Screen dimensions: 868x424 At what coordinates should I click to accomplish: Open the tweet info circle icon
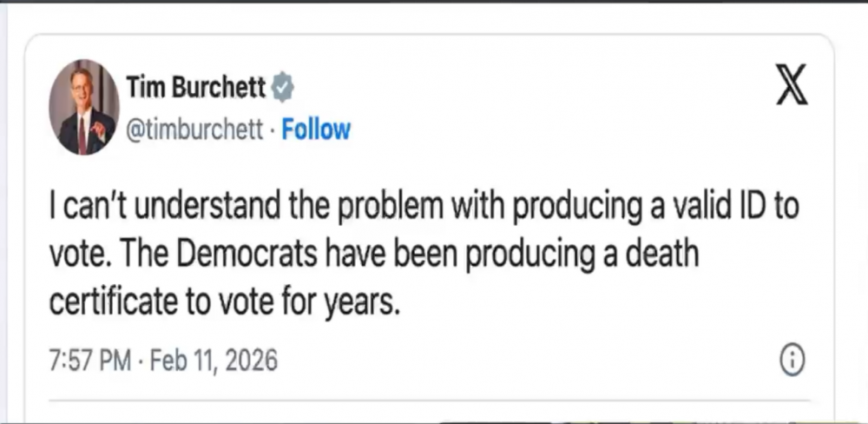(x=792, y=361)
